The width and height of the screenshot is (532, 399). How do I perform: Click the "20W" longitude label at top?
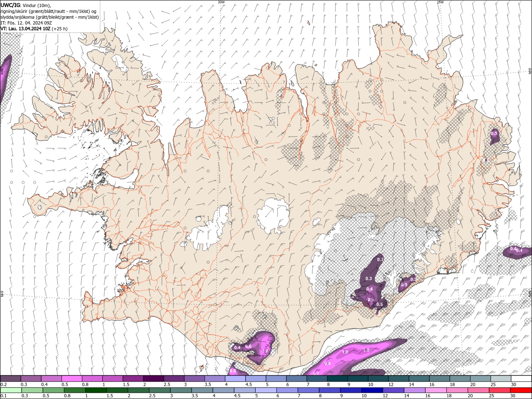221,2
